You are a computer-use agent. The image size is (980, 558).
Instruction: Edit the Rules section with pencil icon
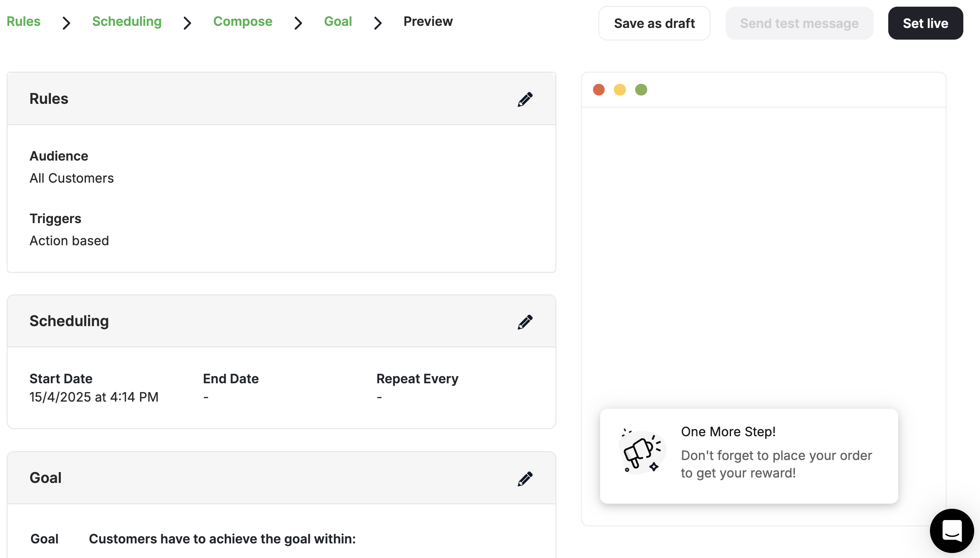(x=525, y=99)
